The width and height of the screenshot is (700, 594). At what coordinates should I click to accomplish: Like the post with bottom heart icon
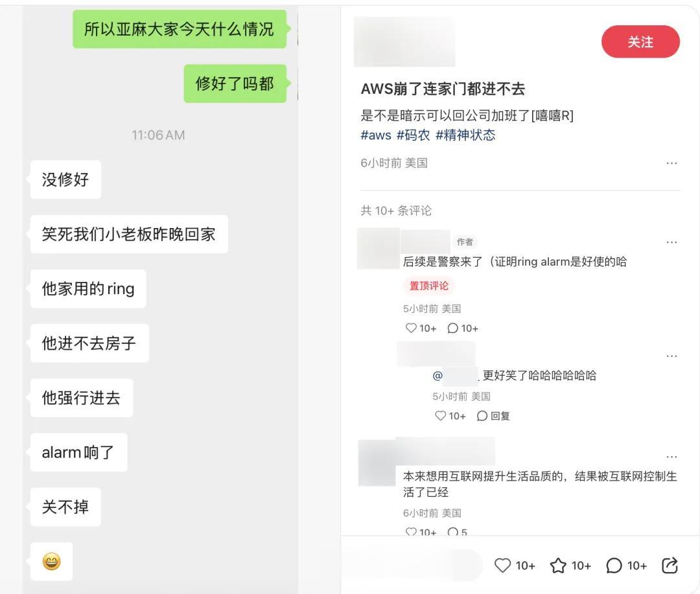(502, 565)
